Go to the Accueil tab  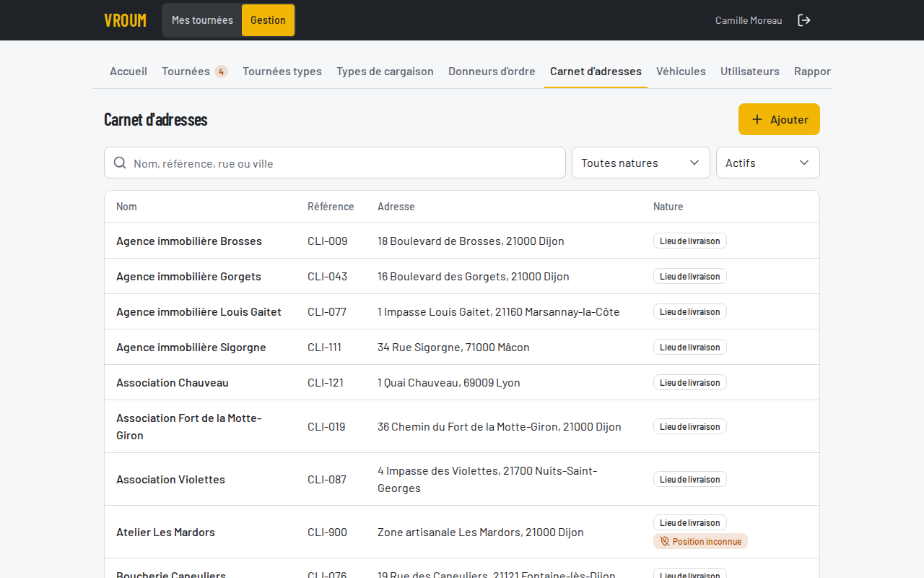(128, 71)
